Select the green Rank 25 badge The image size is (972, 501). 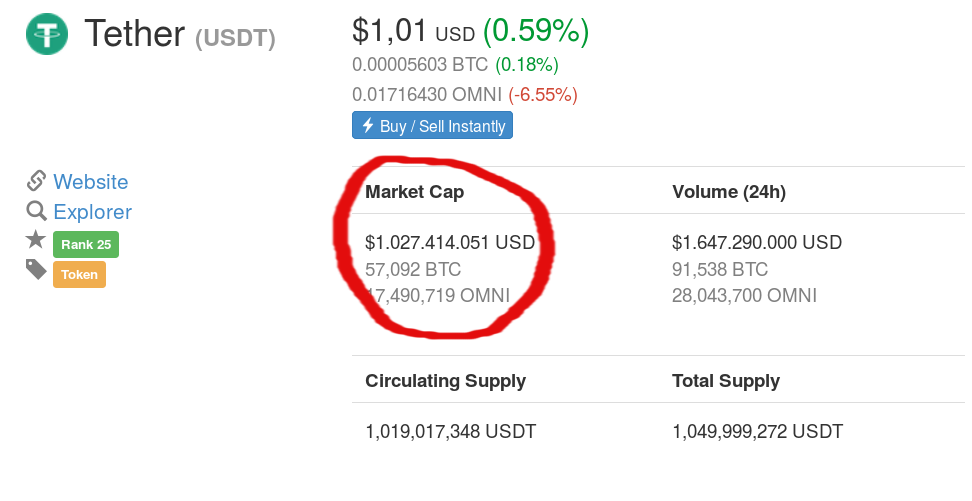tap(86, 244)
